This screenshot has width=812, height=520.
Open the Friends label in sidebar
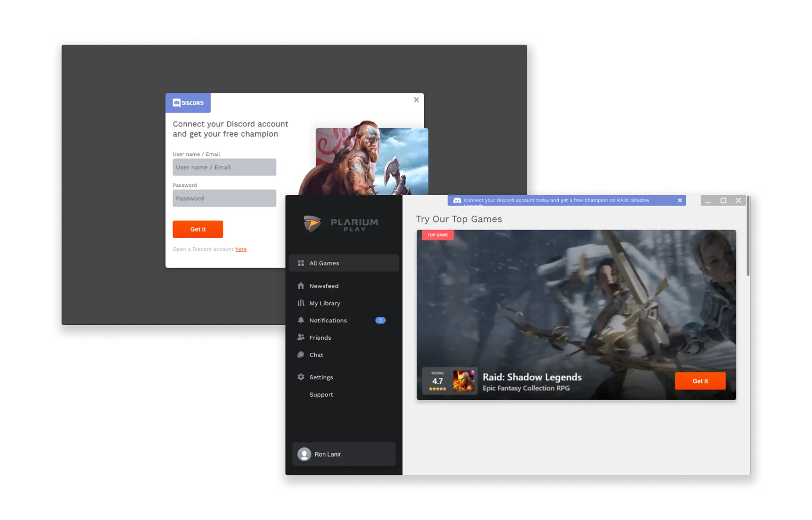[320, 338]
